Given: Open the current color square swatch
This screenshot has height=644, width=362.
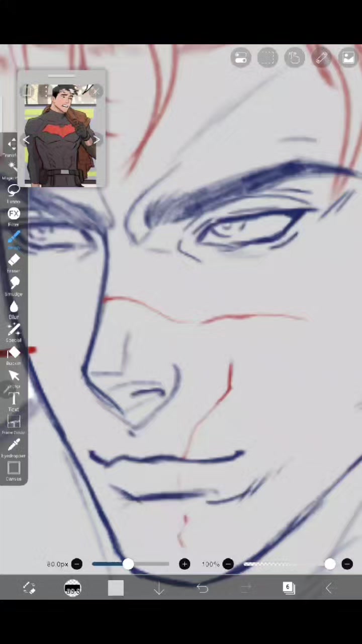Looking at the screenshot, I should [116, 588].
